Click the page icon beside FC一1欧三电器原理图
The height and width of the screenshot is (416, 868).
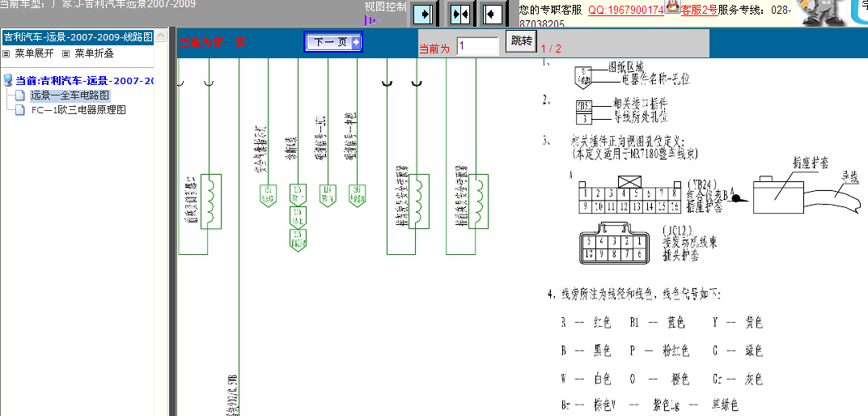[20, 110]
